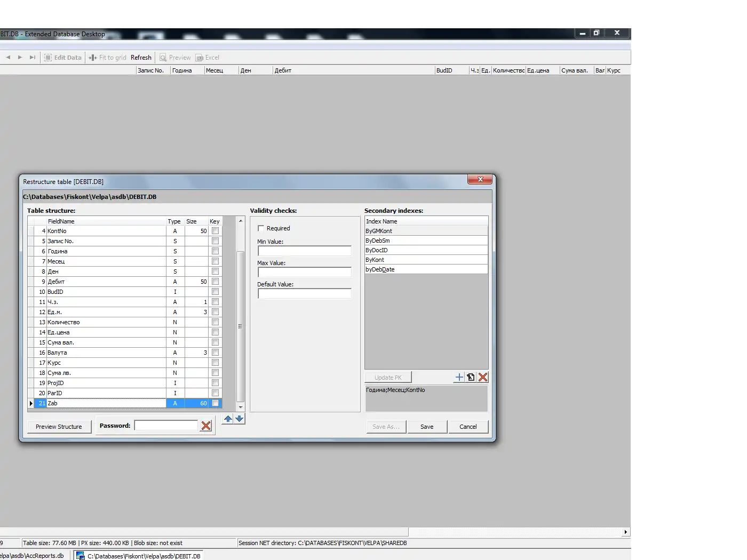The width and height of the screenshot is (747, 560).
Task: Select the Ч.з. field row
Action: tap(125, 302)
